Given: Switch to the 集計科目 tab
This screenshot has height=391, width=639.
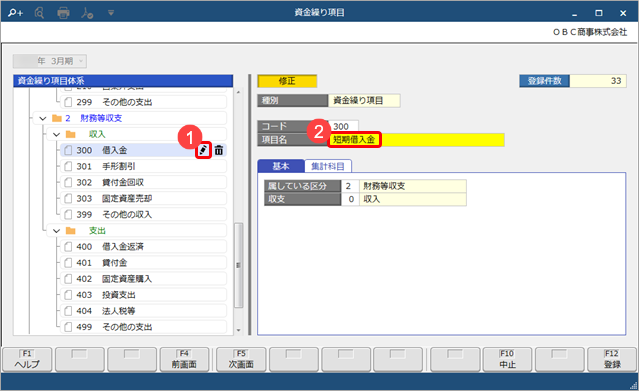Looking at the screenshot, I should tap(328, 166).
